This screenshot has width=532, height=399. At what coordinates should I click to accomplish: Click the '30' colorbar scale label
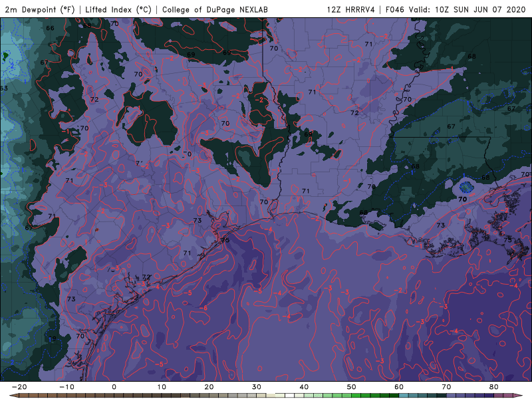click(257, 387)
